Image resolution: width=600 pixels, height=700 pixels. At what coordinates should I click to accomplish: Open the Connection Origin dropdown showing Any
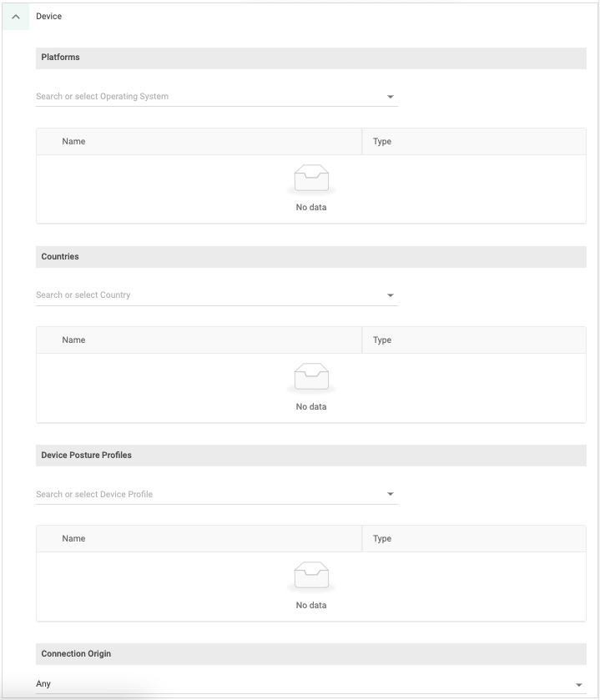click(x=309, y=683)
